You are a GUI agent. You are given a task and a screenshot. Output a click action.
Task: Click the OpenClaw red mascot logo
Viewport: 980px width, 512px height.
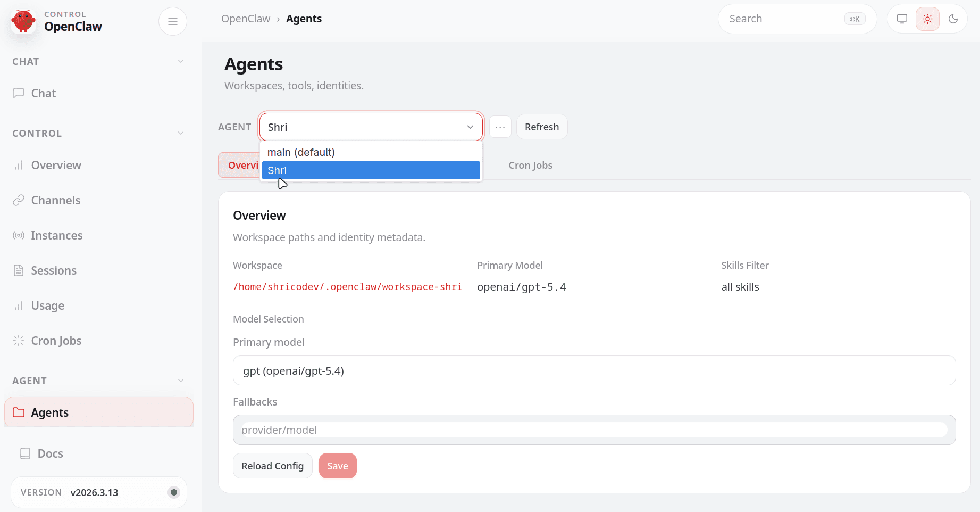coord(23,21)
